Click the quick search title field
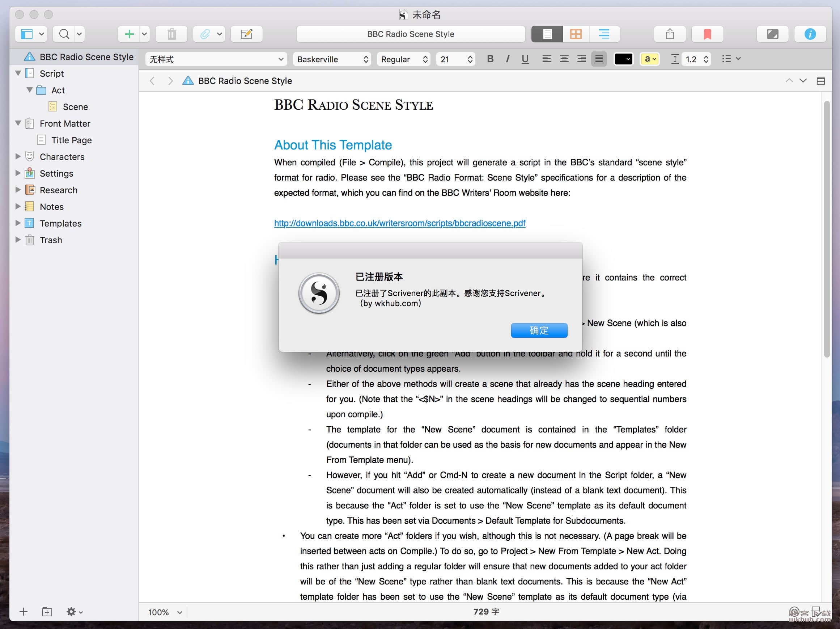Image resolution: width=840 pixels, height=629 pixels. (x=411, y=34)
